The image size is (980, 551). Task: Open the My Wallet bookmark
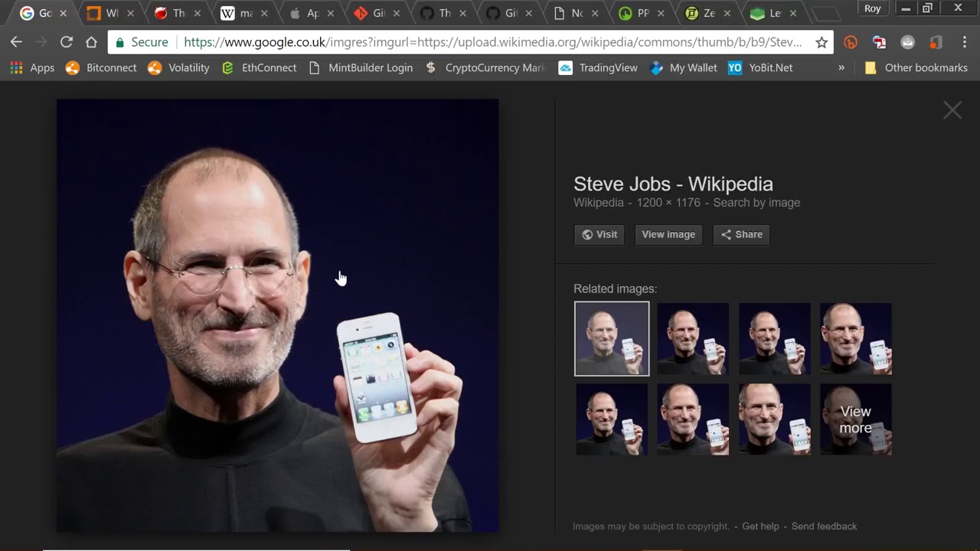tap(684, 67)
